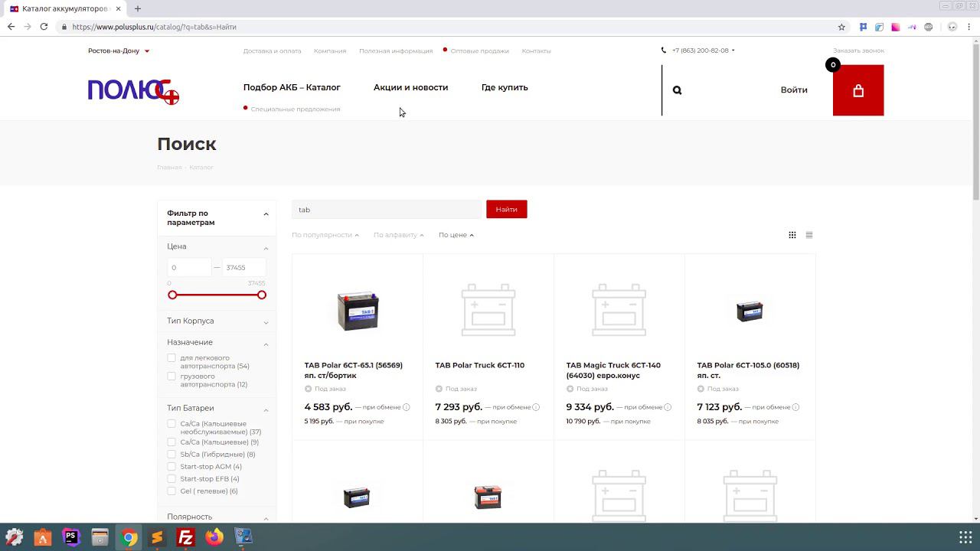Screen dimensions: 980x551
Task: Open PhpStorm from the taskbar
Action: [71, 537]
